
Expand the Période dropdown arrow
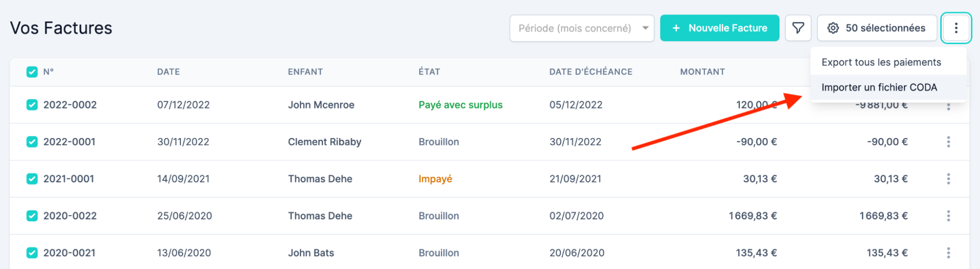(x=645, y=28)
